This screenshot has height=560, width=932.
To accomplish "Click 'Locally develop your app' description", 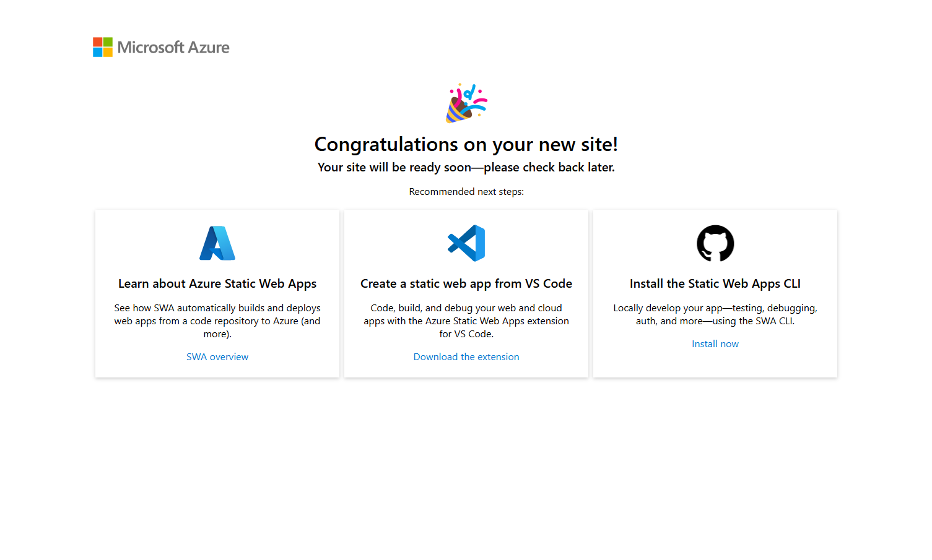I will pyautogui.click(x=715, y=314).
